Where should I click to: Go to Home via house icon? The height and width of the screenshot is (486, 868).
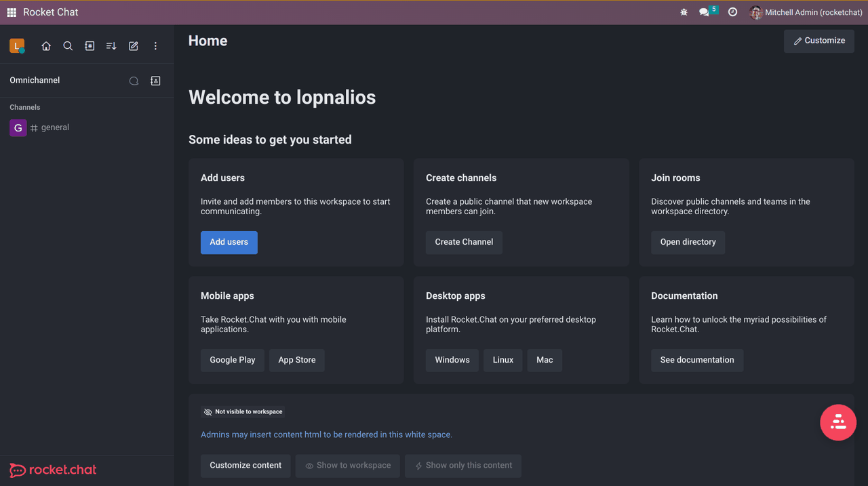point(46,46)
